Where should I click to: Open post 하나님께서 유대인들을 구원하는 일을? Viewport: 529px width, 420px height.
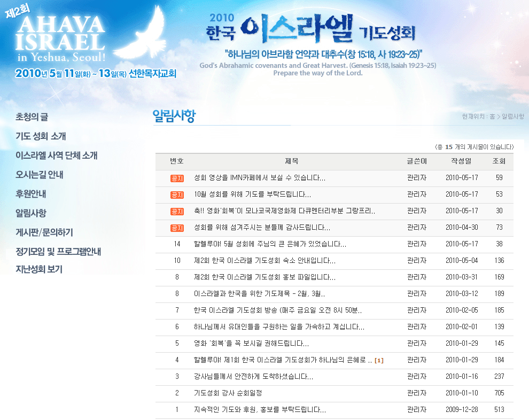279,326
